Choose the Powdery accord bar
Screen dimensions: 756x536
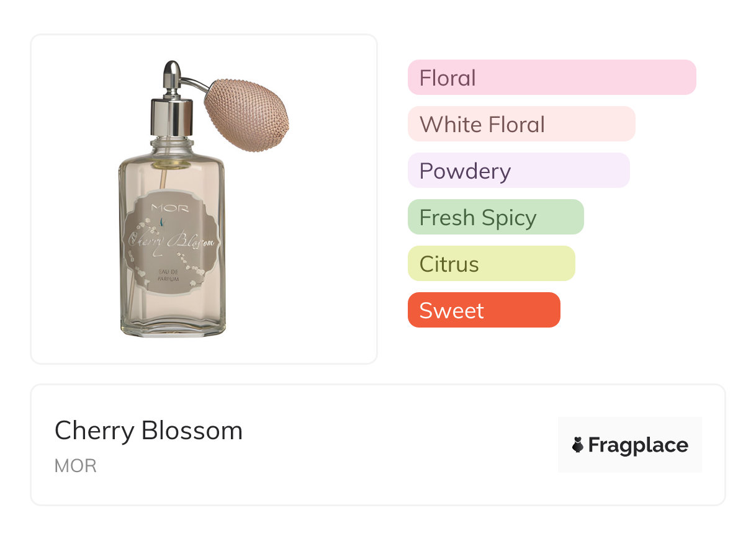click(x=518, y=171)
